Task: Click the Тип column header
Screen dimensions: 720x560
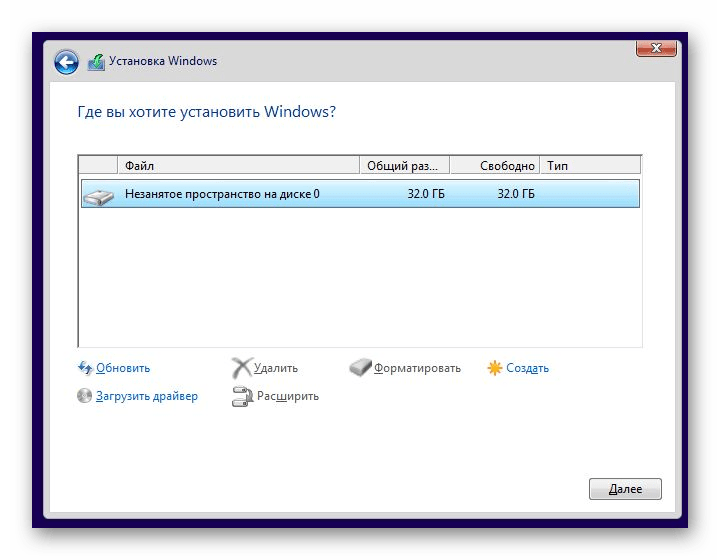Action: pos(590,165)
